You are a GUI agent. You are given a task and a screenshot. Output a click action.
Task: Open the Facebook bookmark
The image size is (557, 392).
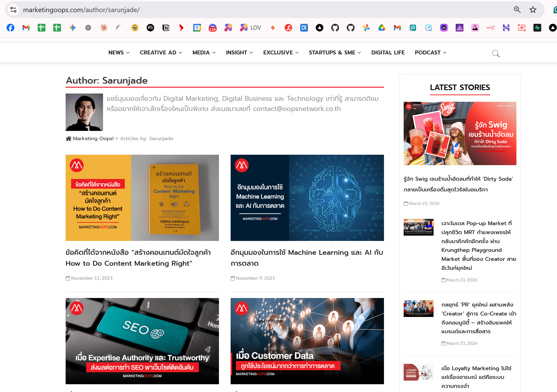(x=10, y=28)
